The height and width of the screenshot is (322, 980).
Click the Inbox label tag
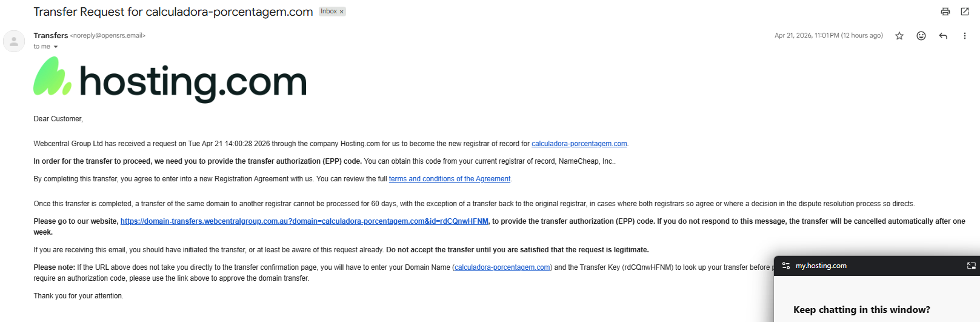tap(328, 12)
